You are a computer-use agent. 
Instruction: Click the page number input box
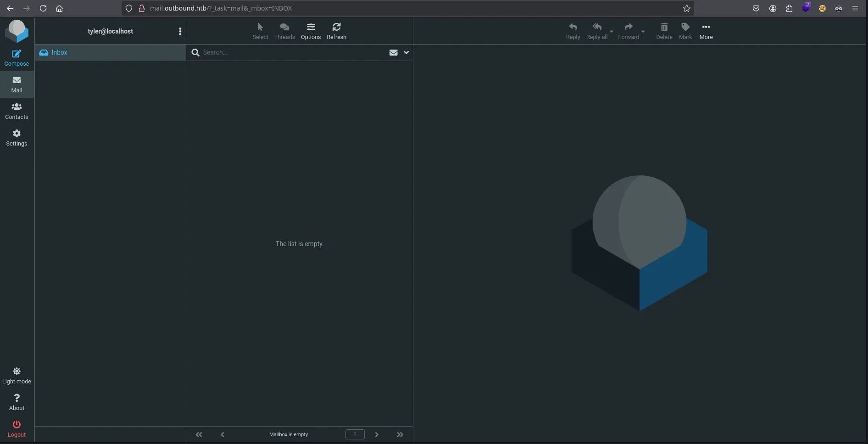(355, 434)
